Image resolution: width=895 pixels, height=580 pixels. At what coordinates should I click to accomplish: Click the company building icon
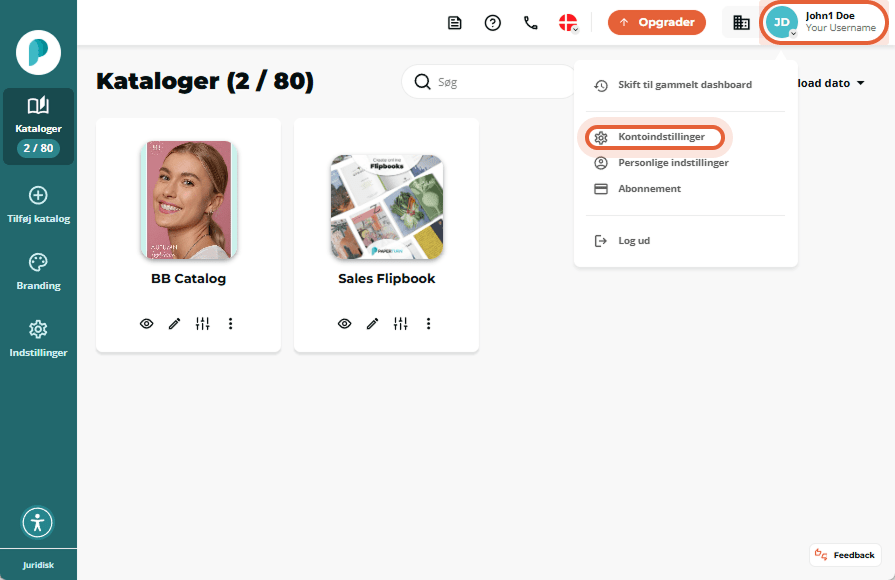coord(741,23)
